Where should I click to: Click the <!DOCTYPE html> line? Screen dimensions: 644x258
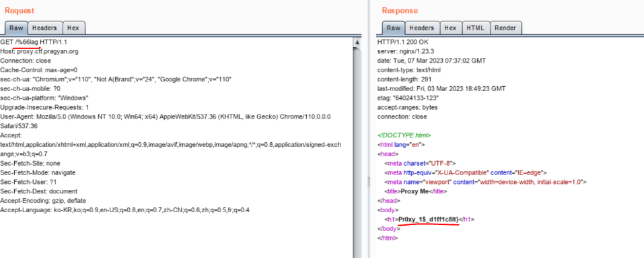404,135
